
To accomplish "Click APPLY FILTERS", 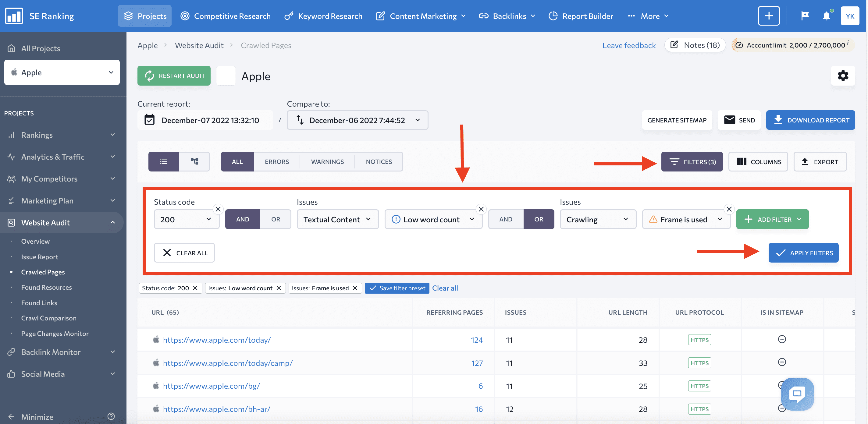I will [x=803, y=253].
